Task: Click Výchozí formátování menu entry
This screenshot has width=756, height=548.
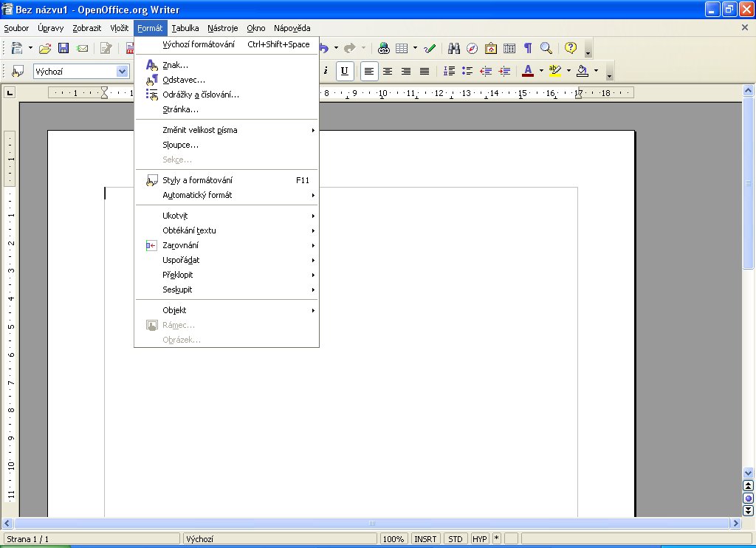Action: [227, 44]
